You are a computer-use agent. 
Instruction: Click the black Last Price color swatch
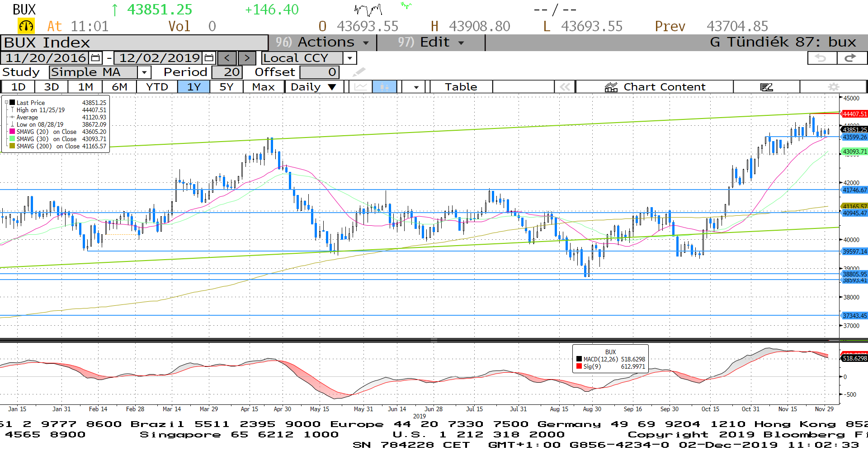click(x=12, y=103)
